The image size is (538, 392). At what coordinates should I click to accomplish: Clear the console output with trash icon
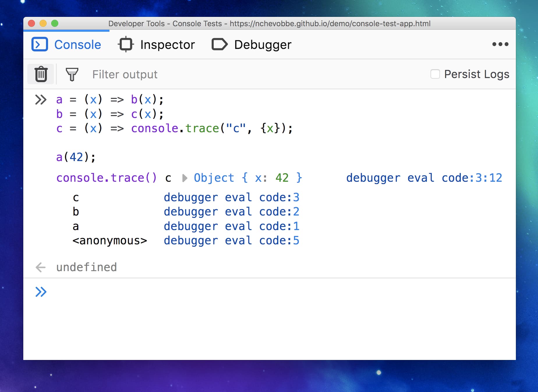coord(41,74)
